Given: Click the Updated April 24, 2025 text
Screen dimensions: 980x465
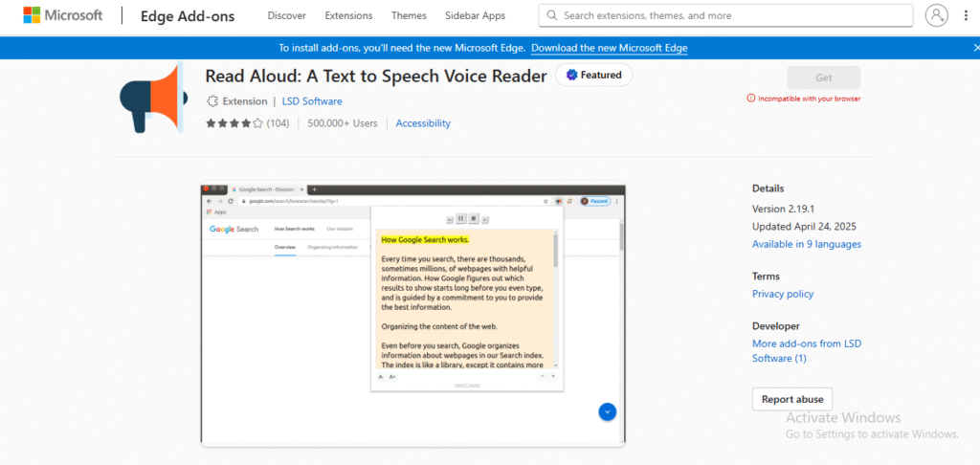Looking at the screenshot, I should [804, 226].
